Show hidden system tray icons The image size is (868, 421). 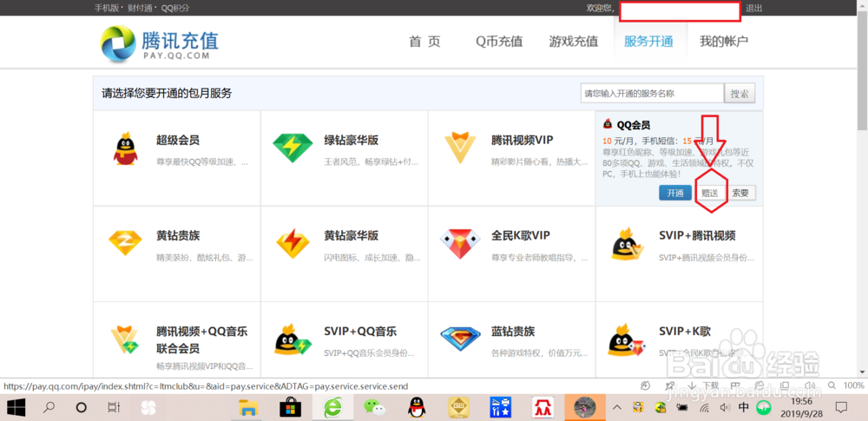pyautogui.click(x=617, y=408)
